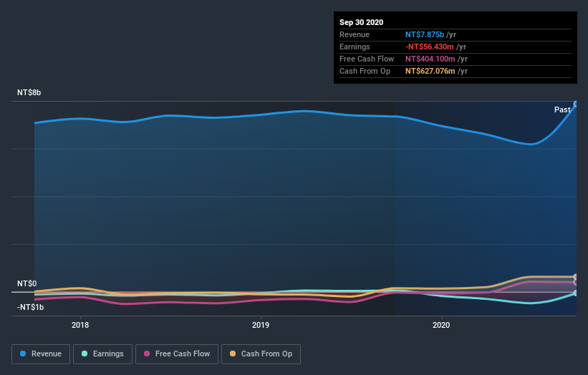Click the Cash From Op endpoint marker
The width and height of the screenshot is (588, 375).
[x=576, y=277]
